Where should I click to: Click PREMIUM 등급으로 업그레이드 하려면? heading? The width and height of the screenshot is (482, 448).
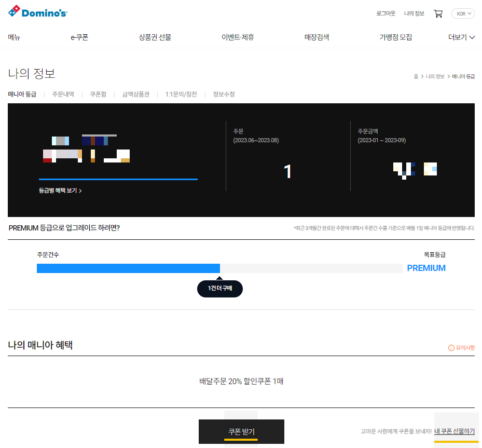click(x=64, y=228)
